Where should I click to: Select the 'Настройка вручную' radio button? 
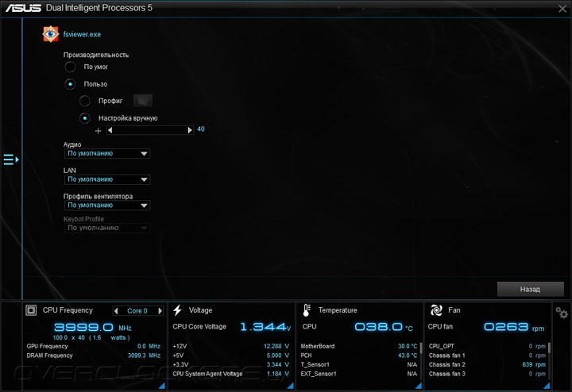click(x=85, y=118)
